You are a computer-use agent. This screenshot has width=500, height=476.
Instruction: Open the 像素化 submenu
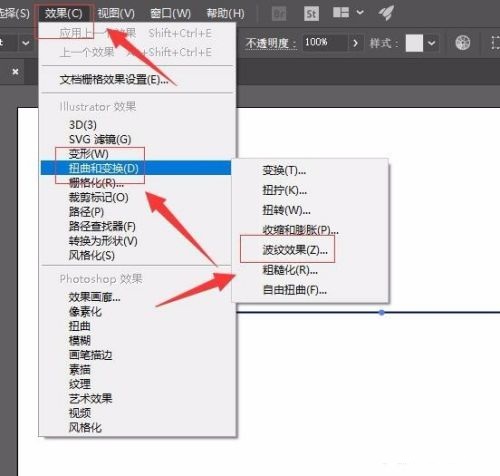point(138,312)
